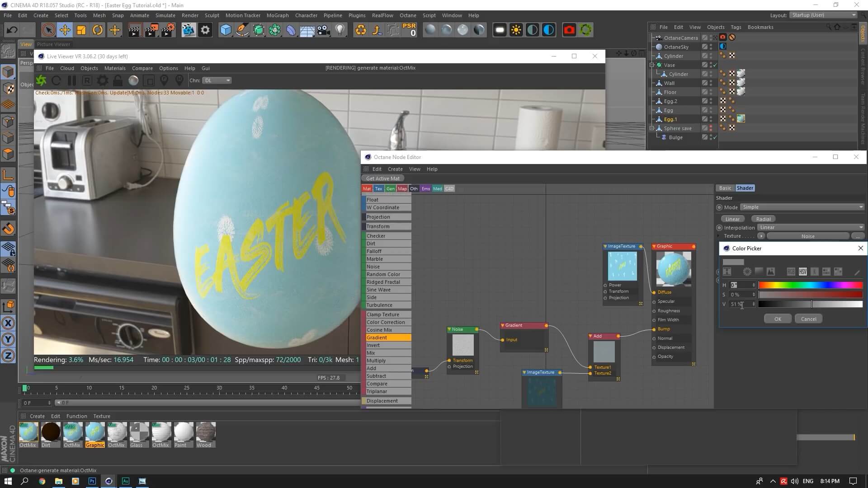Click the Live Viewer lock icon
Image resolution: width=868 pixels, height=488 pixels.
coord(118,80)
